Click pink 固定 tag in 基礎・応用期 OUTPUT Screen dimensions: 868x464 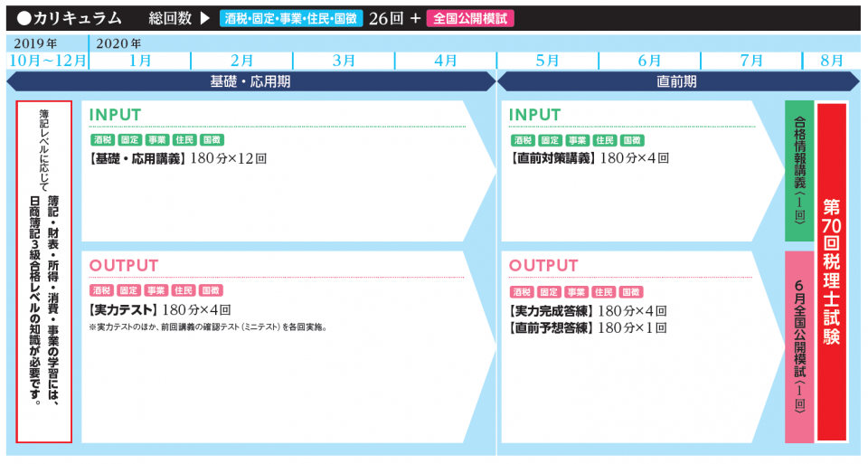pyautogui.click(x=129, y=290)
